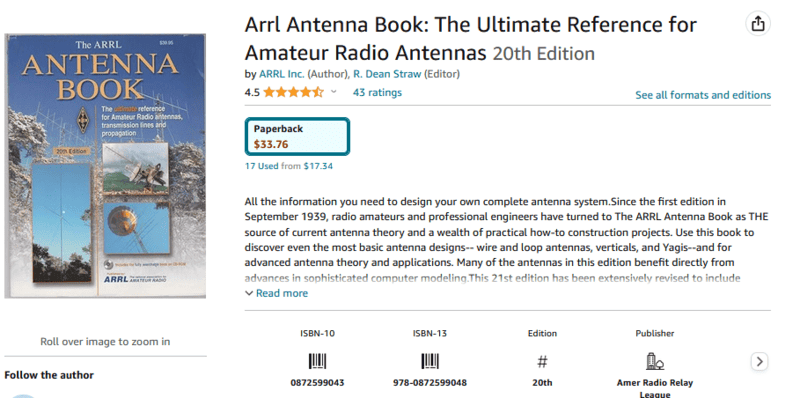Screen dimensions: 800x398
Task: Click the ISBN-10 barcode icon
Action: (x=317, y=362)
